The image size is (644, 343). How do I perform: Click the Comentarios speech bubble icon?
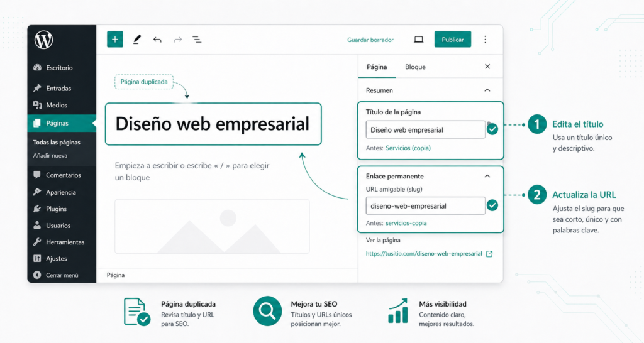pyautogui.click(x=37, y=175)
